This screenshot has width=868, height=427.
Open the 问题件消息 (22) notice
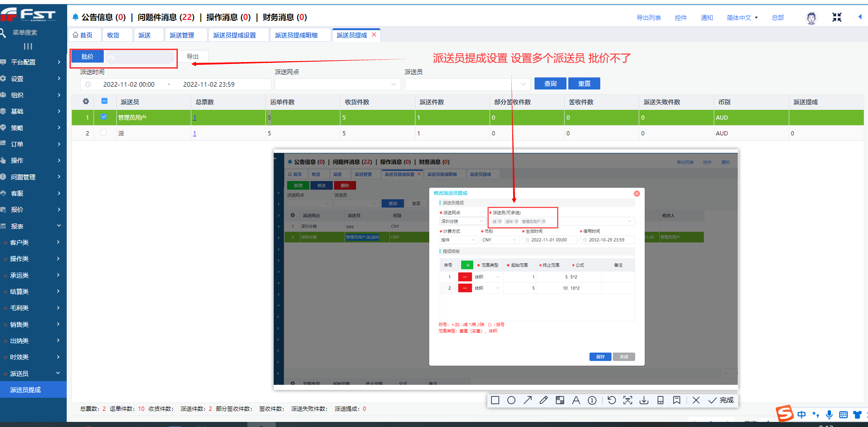click(x=166, y=17)
